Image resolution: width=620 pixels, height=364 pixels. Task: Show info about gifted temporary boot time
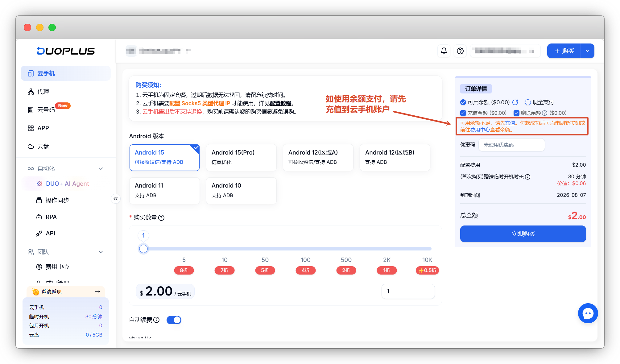click(527, 177)
